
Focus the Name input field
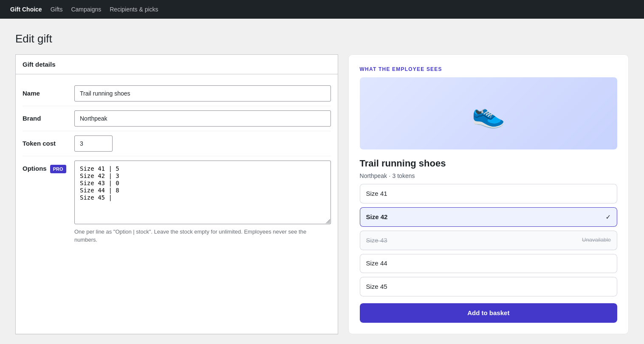tap(203, 93)
